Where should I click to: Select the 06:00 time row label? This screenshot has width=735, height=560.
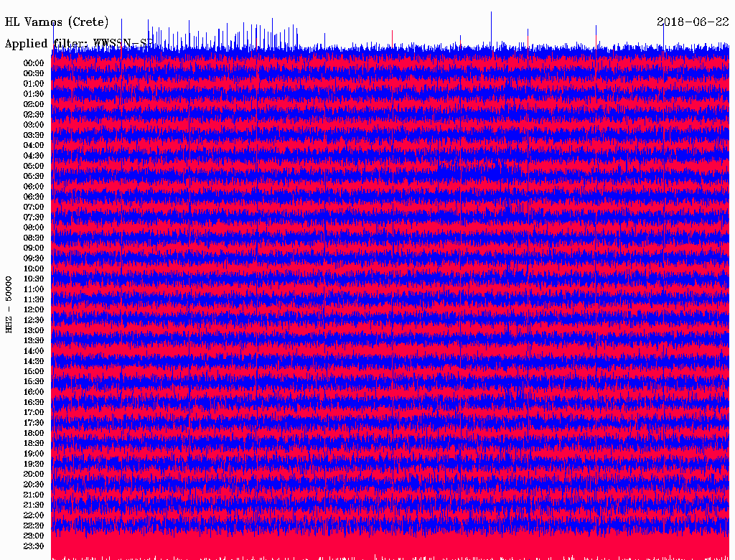(x=33, y=187)
